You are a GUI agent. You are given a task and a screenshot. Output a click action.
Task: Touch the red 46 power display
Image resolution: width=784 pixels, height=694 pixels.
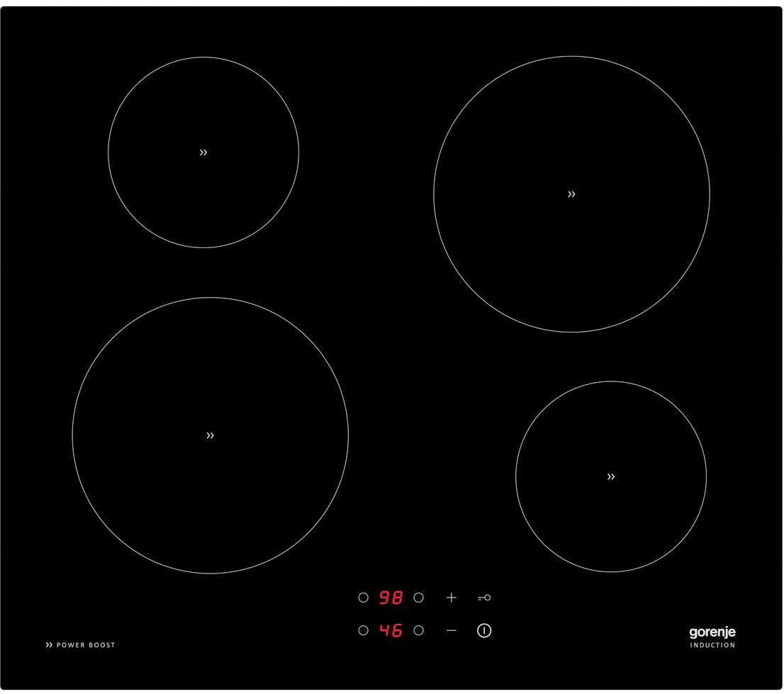coord(391,630)
